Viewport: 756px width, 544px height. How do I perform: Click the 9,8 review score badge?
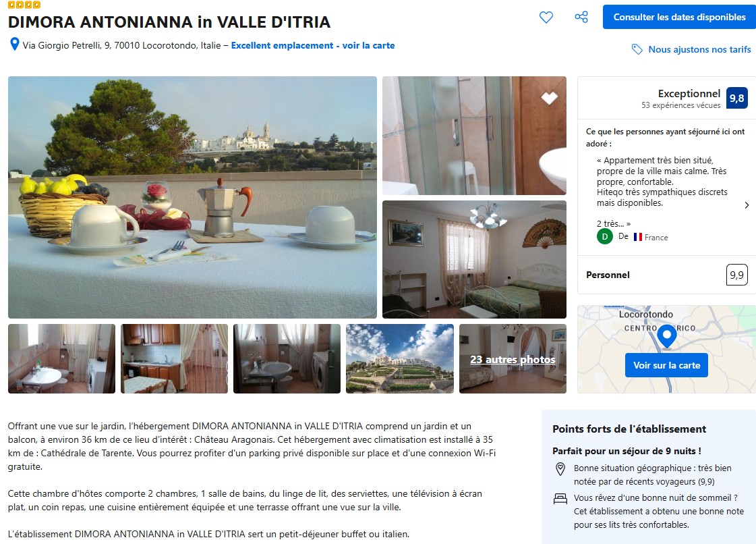pos(736,98)
